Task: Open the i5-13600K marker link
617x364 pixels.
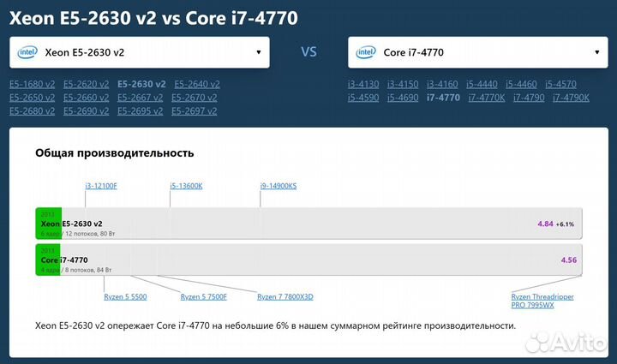Action: pyautogui.click(x=187, y=186)
